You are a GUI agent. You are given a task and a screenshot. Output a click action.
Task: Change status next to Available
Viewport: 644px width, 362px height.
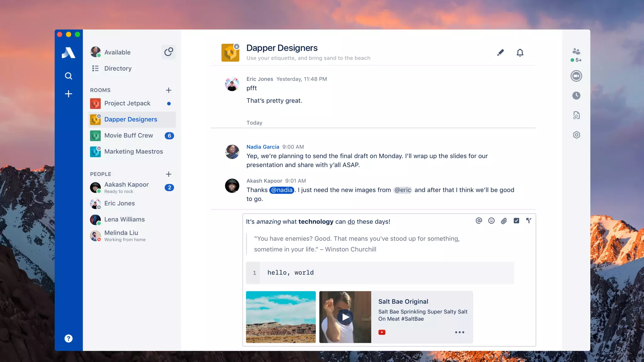[169, 52]
